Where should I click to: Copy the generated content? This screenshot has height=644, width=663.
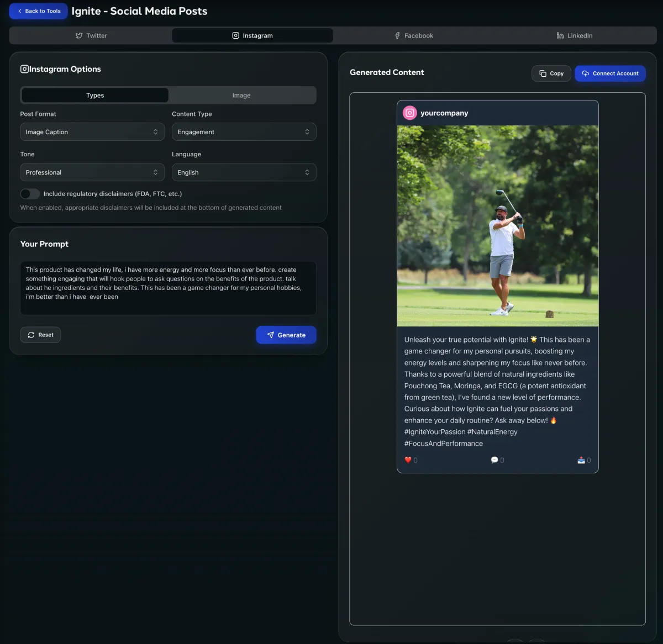pos(551,73)
